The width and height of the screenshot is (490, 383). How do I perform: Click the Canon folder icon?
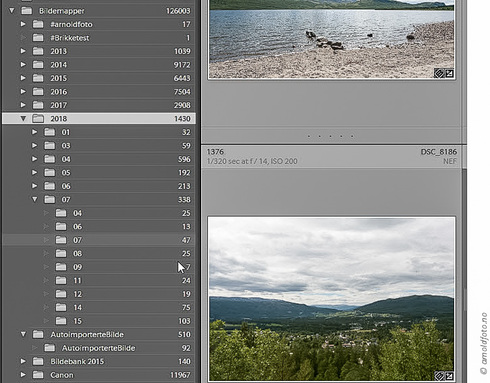38,375
